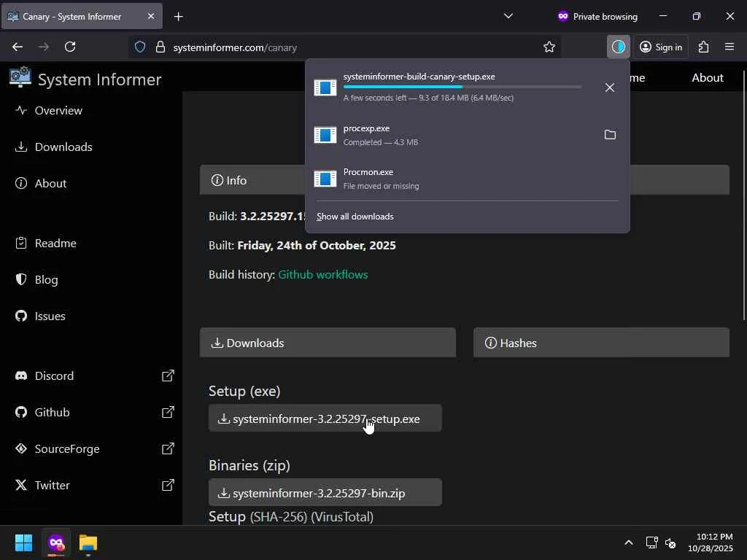Bookmark this page with the star
Viewport: 747px width, 560px height.
click(549, 47)
